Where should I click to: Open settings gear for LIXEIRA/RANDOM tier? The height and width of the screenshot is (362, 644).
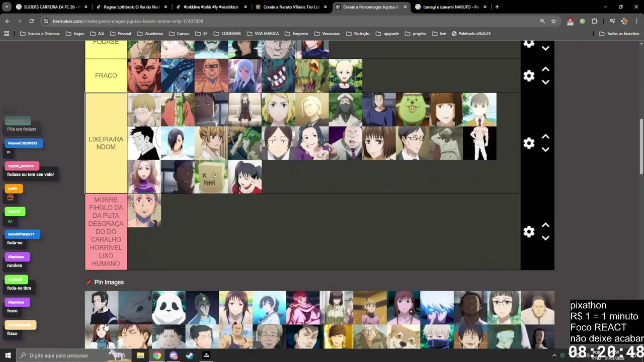[529, 143]
